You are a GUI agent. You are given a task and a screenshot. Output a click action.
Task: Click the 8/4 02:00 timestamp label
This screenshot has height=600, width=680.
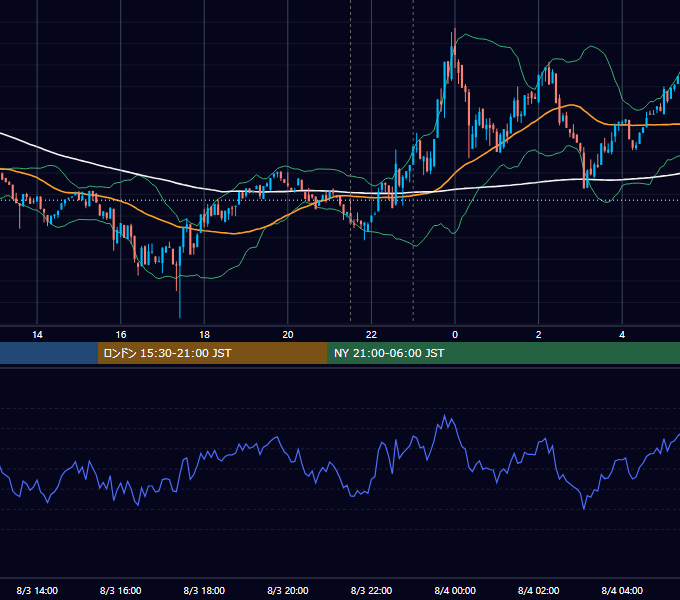[539, 590]
